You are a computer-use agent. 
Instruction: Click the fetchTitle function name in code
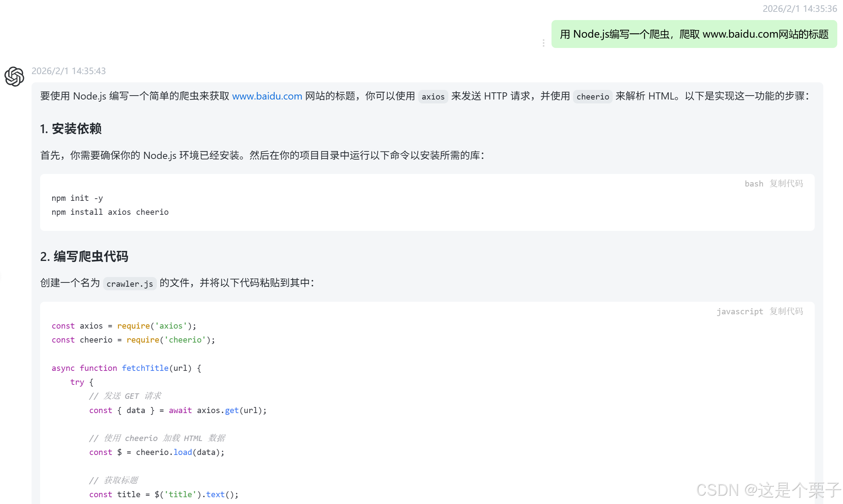point(145,368)
